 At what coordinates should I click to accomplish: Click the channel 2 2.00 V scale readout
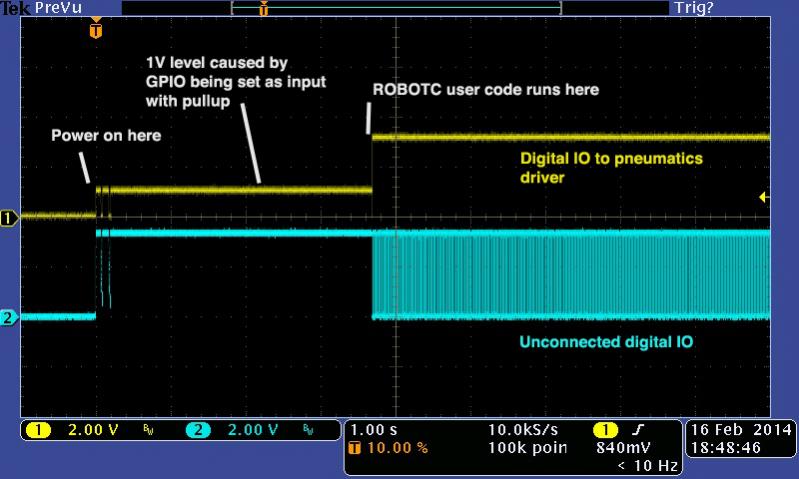[x=253, y=430]
